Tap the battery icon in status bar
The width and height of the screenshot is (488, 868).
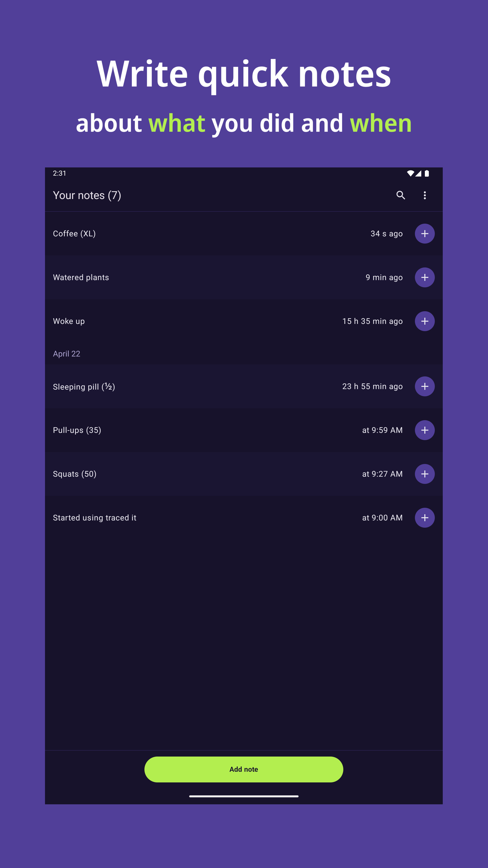point(427,174)
